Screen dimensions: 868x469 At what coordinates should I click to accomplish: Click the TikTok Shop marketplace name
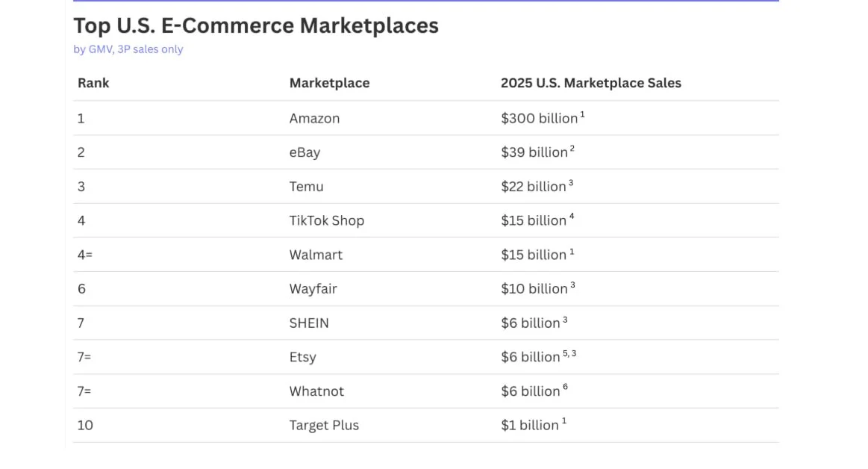[326, 220]
